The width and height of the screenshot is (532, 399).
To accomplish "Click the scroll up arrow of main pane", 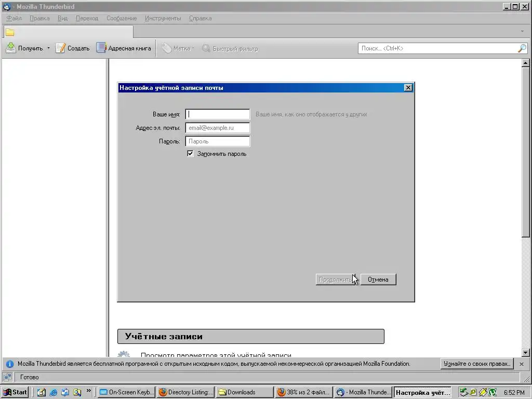I will click(x=525, y=63).
